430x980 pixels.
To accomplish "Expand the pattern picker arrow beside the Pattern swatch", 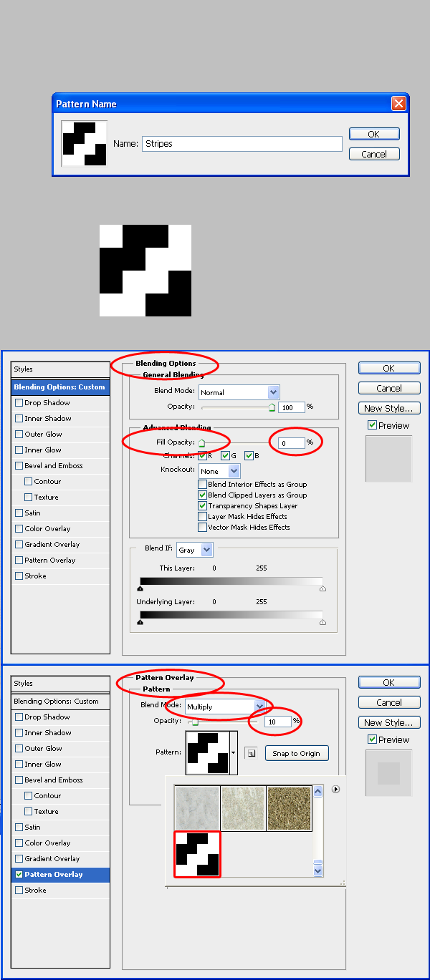I will [x=233, y=754].
